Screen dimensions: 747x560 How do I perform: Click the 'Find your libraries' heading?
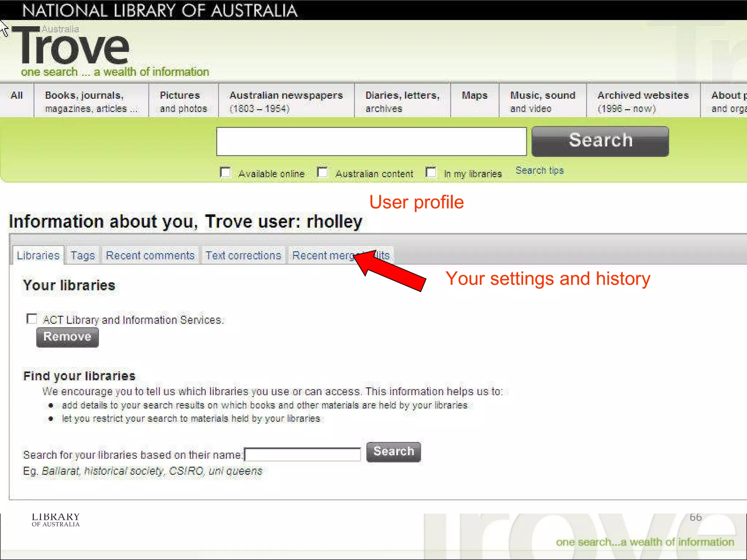click(79, 376)
